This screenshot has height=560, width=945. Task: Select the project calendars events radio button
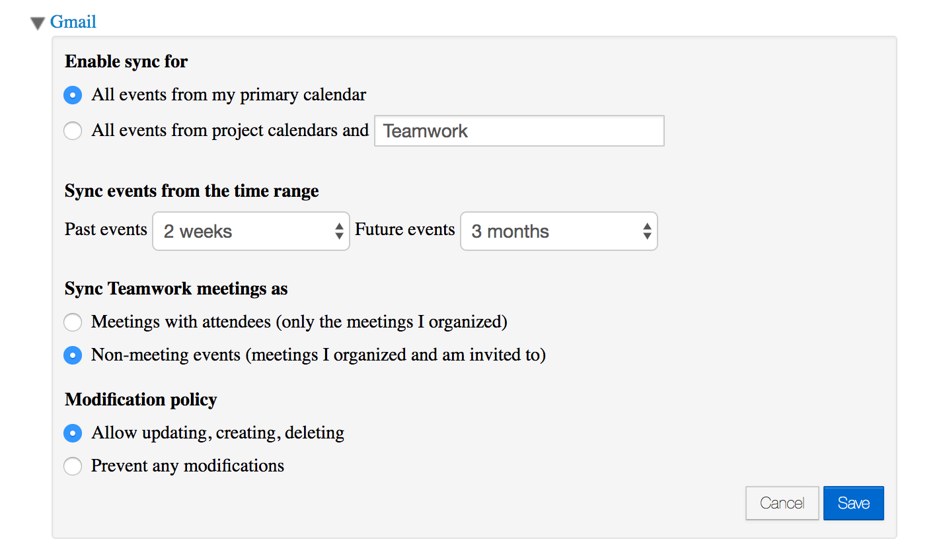tap(73, 131)
